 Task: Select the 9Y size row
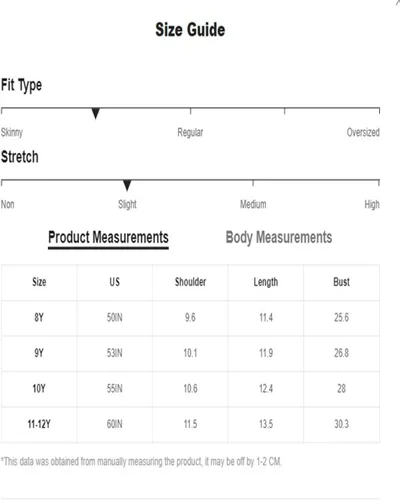click(190, 353)
